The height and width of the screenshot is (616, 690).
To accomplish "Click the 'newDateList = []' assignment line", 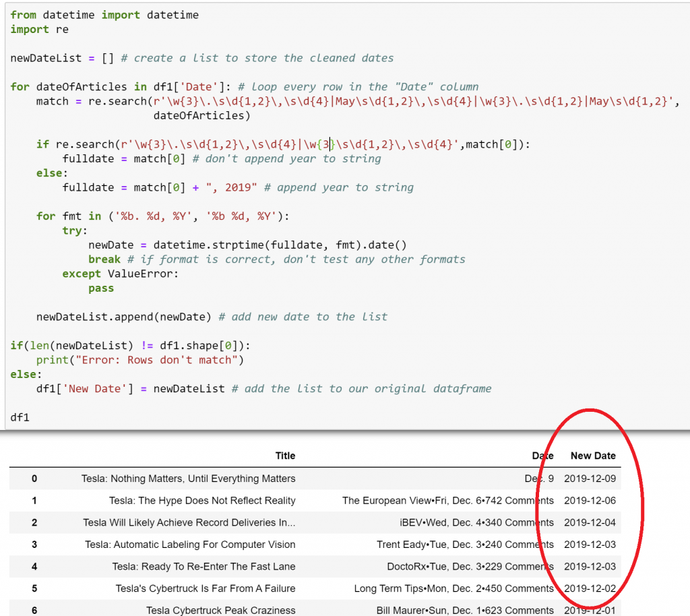I will 202,58.
